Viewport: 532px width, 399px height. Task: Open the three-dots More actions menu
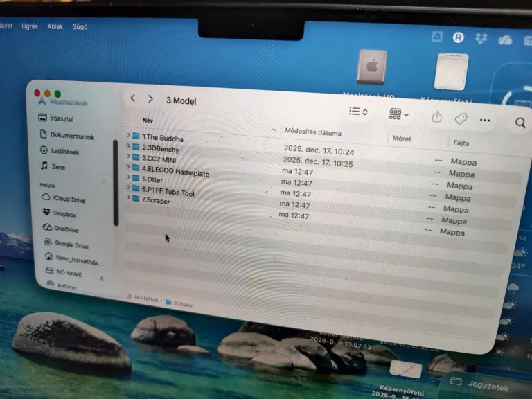click(x=485, y=120)
